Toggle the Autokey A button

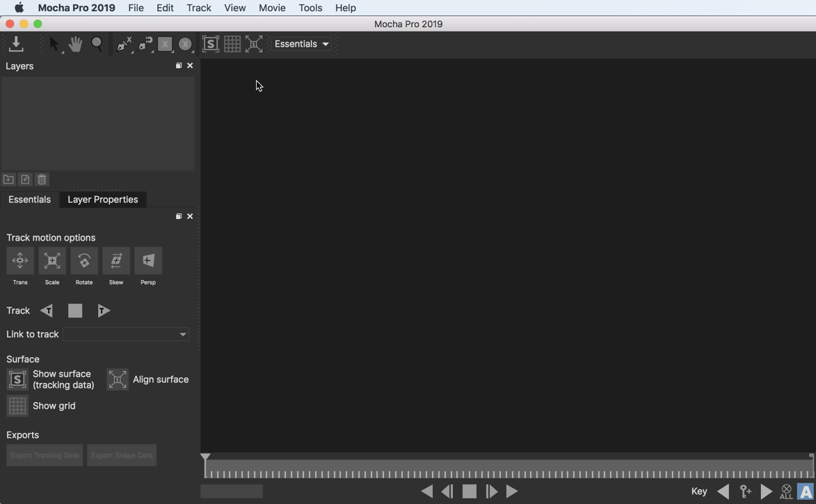(806, 491)
